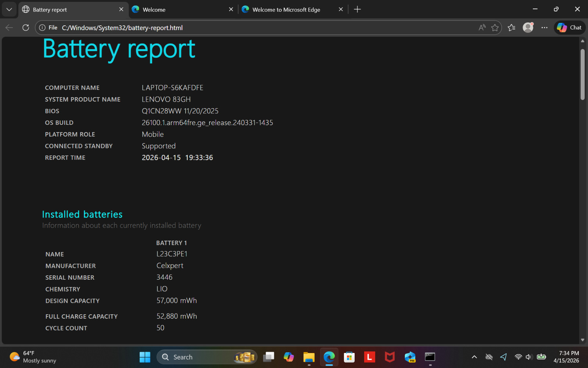Click the browser Back arrow
Image resolution: width=588 pixels, height=368 pixels.
(x=9, y=28)
